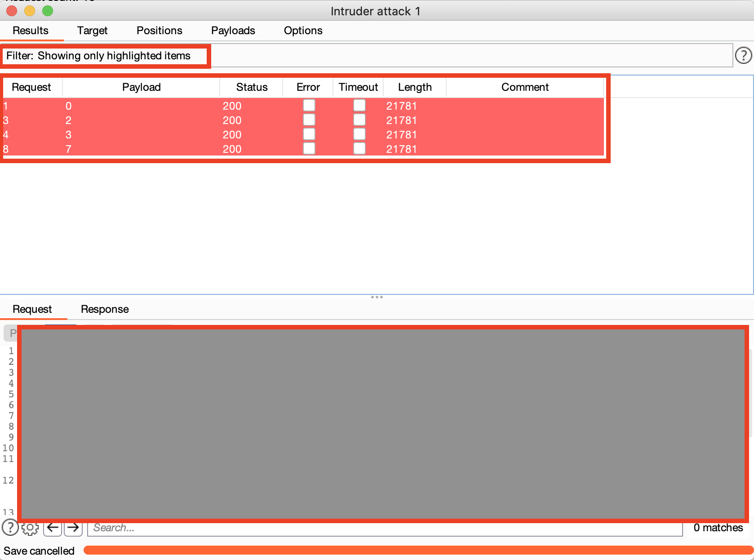Open the search help icon beside the gear

click(10, 528)
